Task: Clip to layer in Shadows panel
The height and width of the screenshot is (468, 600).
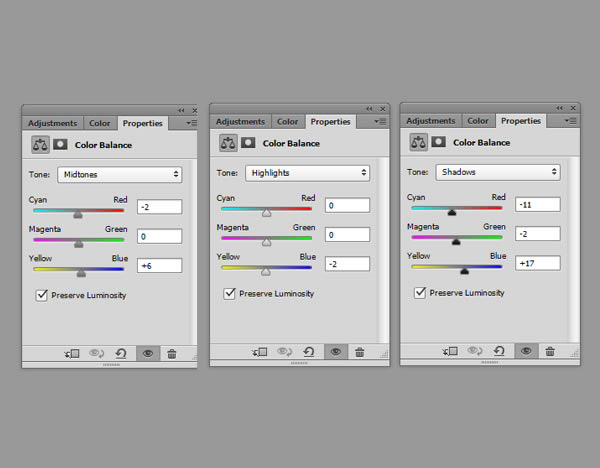Action: 450,351
